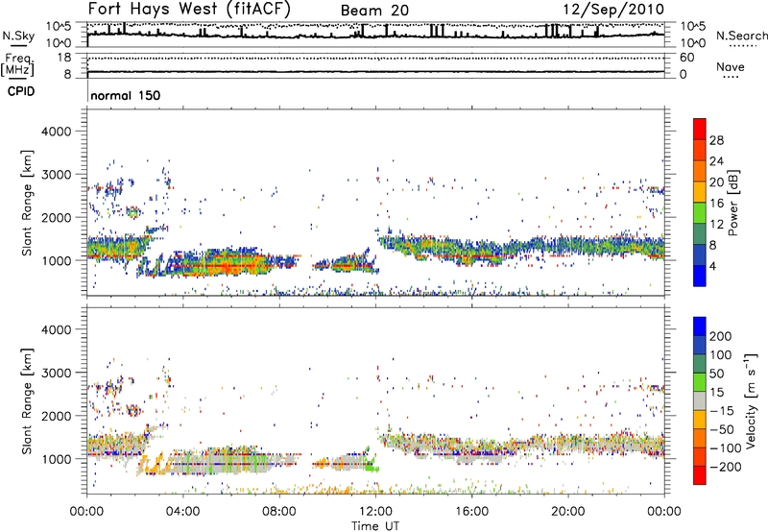This screenshot has width=768, height=532.
Task: Select the "Freq. [MHz]" axis label
Action: coord(17,64)
